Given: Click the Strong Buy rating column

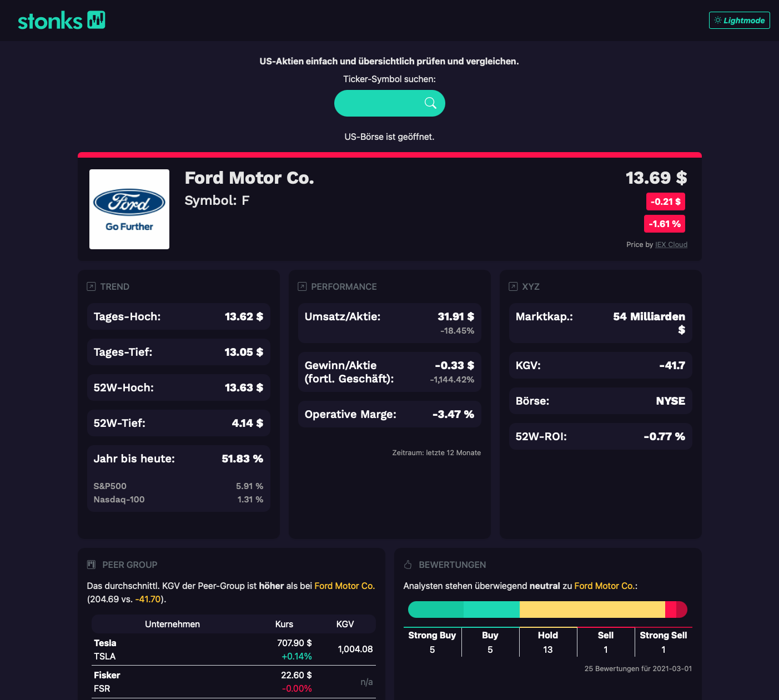Looking at the screenshot, I should [432, 642].
